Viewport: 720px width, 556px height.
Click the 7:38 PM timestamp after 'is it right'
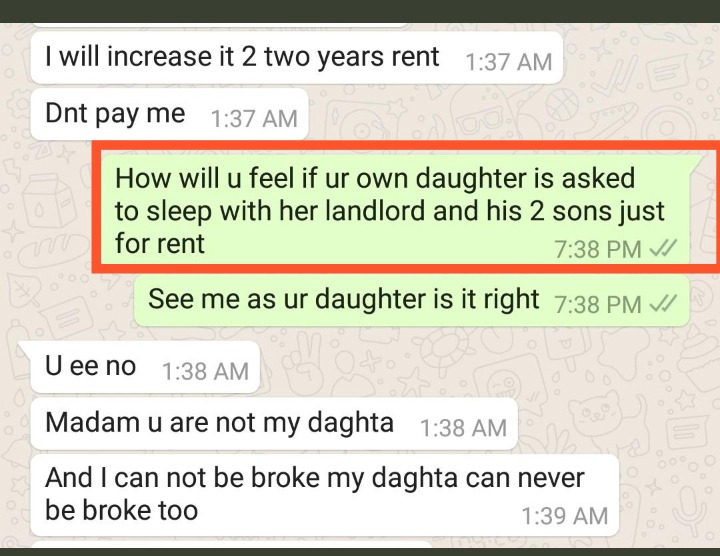point(597,304)
